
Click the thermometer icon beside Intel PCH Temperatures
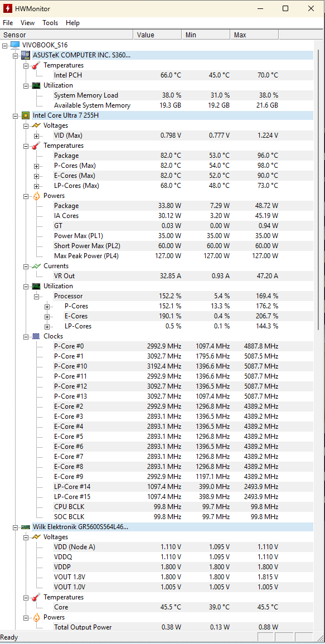[x=37, y=65]
